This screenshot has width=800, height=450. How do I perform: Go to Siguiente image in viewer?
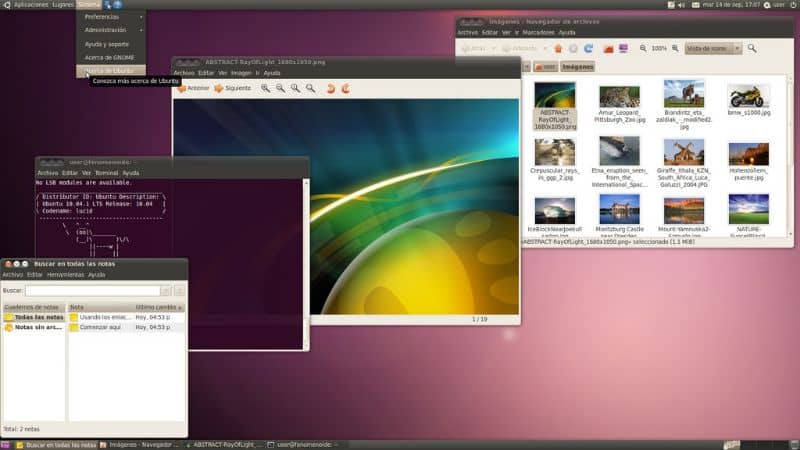[233, 88]
